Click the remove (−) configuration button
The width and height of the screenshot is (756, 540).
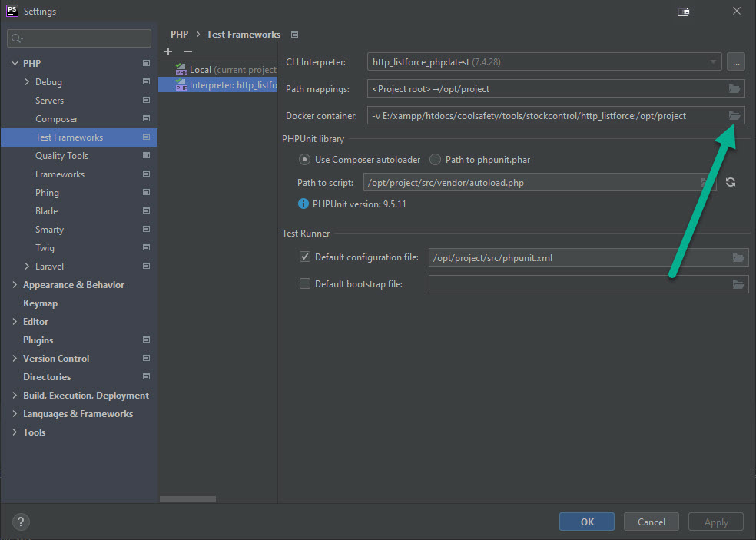point(187,51)
